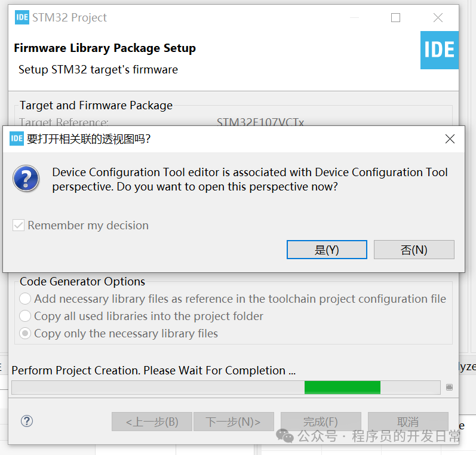
Task: Click the 取消 cancel button
Action: pos(408,422)
